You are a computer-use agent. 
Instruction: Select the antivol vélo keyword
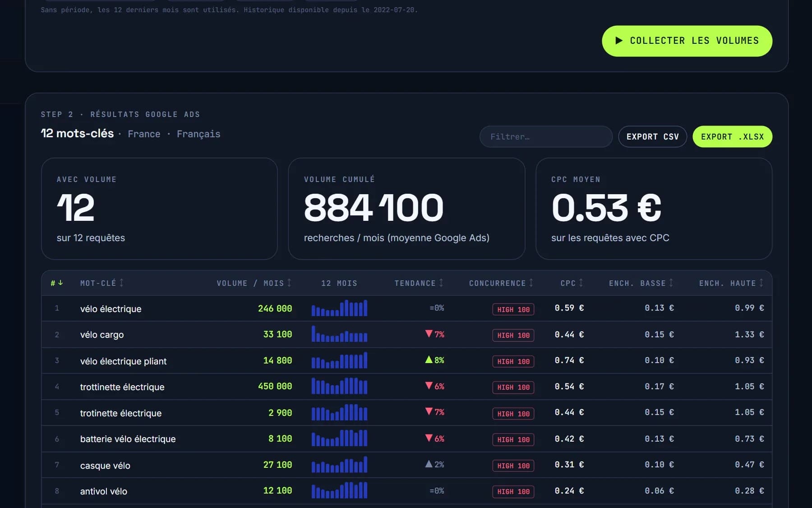(x=104, y=491)
